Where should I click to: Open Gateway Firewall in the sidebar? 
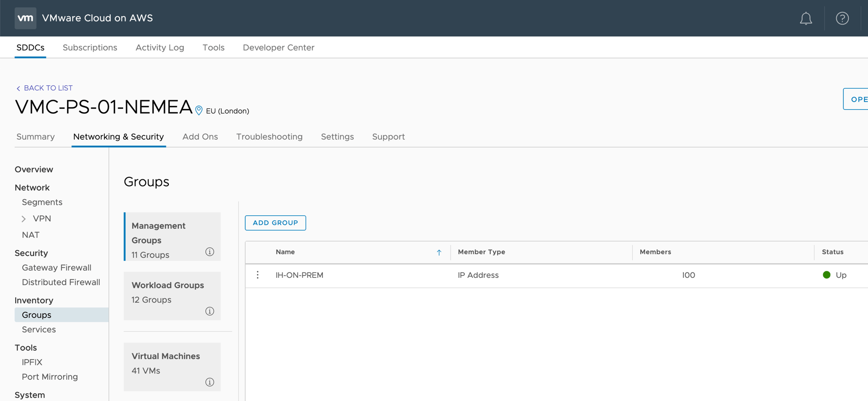tap(57, 267)
